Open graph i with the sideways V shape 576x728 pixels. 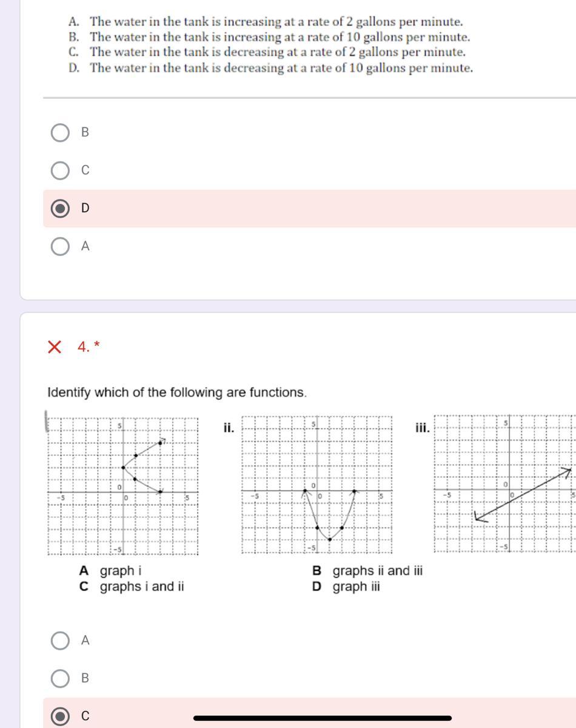click(x=123, y=485)
